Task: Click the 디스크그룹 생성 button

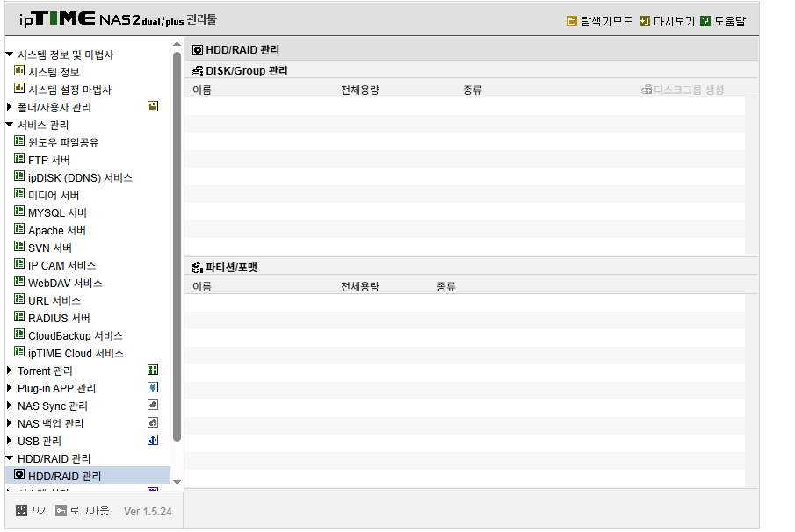Action: [x=683, y=90]
